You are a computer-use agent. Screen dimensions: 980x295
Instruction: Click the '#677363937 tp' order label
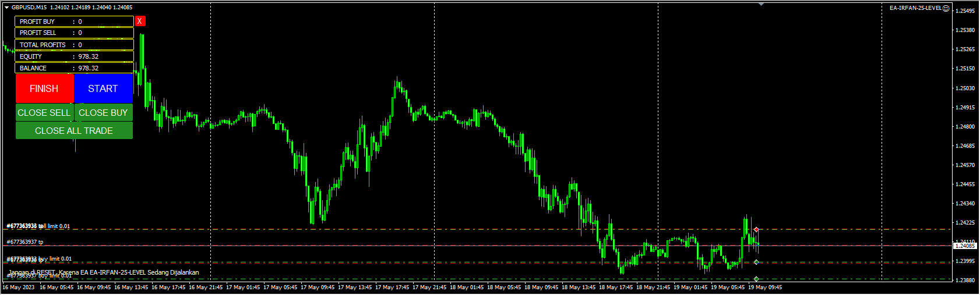tap(25, 242)
